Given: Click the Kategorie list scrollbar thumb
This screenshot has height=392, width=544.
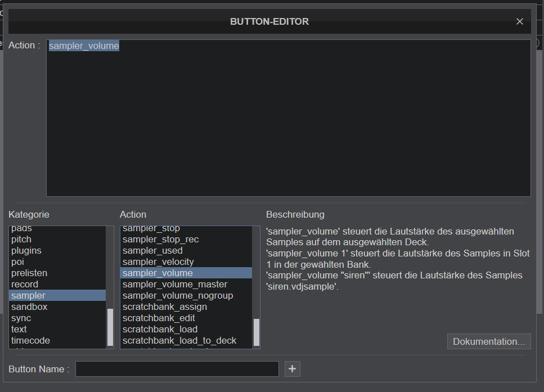Looking at the screenshot, I should [x=110, y=327].
